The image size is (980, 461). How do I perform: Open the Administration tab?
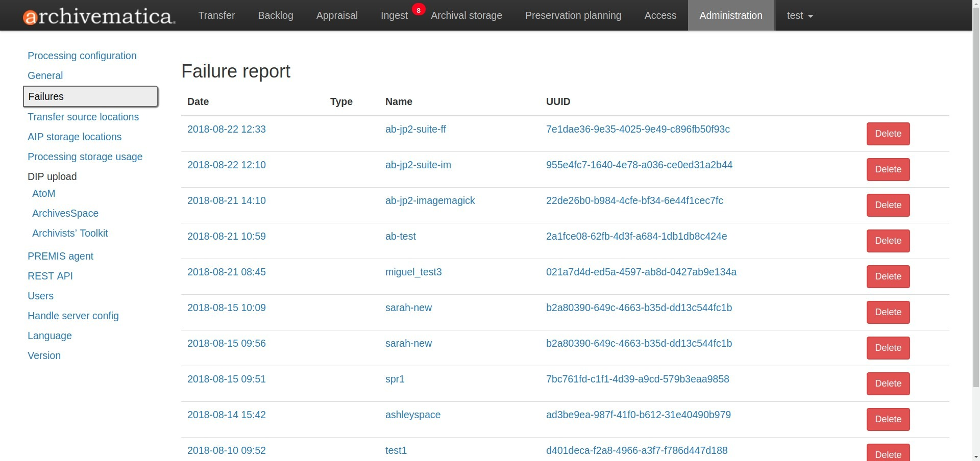(x=730, y=15)
